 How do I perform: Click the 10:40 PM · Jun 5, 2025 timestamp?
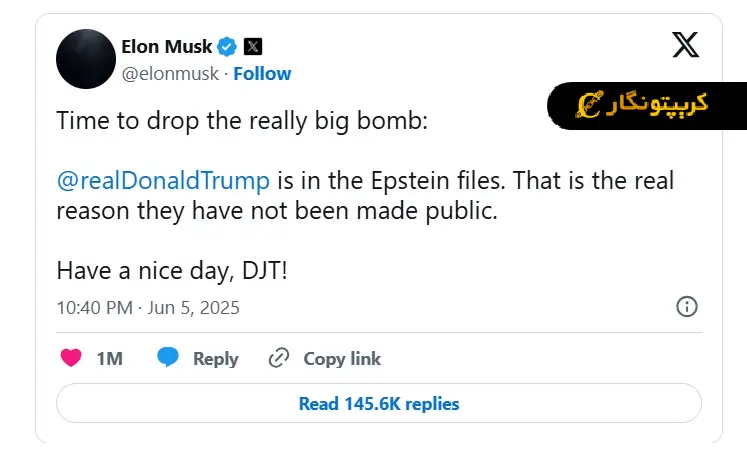[x=148, y=307]
